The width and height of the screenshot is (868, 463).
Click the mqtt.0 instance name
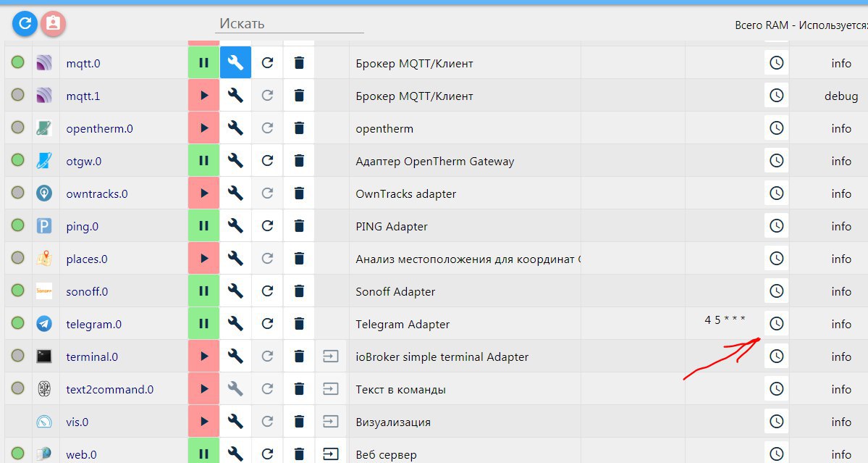click(x=83, y=63)
